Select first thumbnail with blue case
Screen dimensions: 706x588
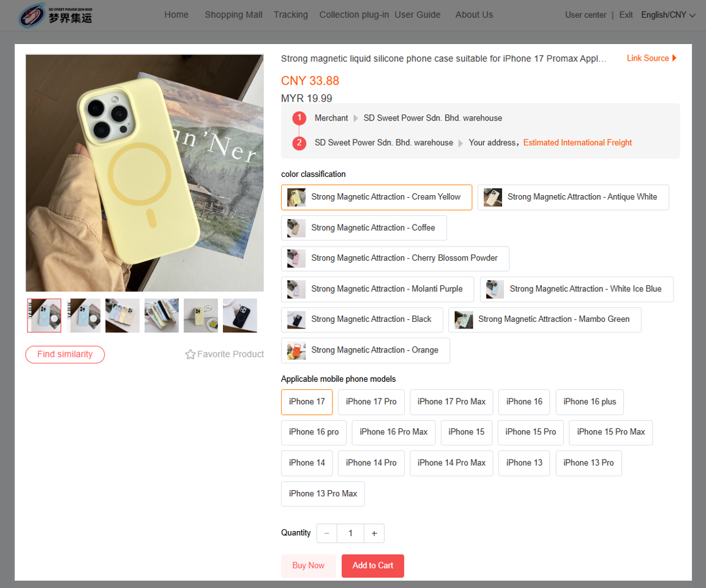[x=44, y=316]
